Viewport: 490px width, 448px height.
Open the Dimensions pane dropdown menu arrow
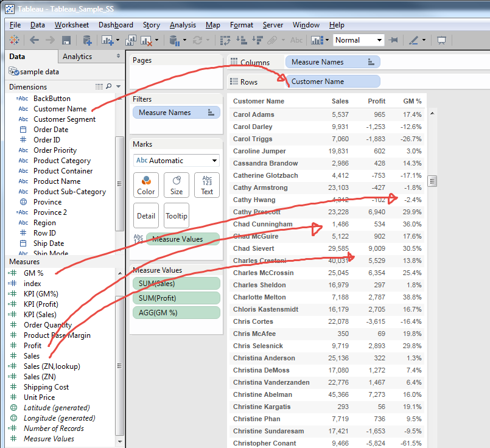(119, 86)
